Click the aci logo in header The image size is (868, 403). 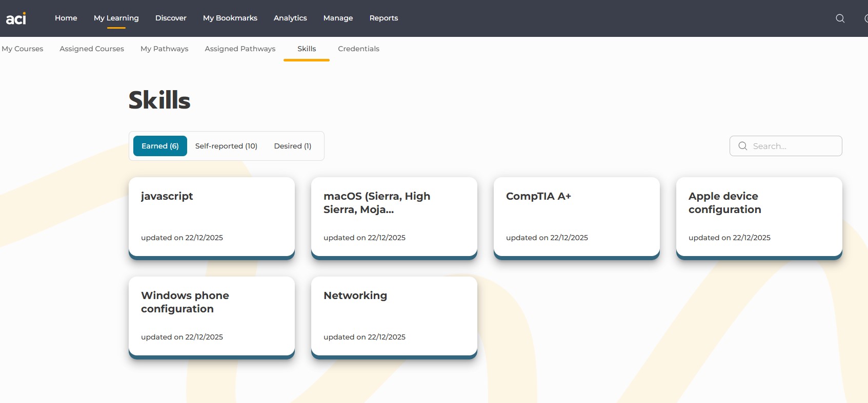click(16, 18)
